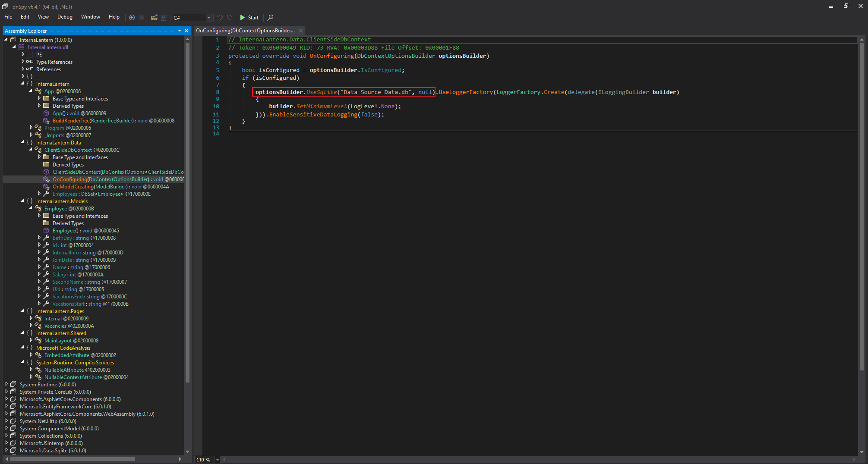Collapse the InternaLantern.Data namespace
The height and width of the screenshot is (464, 868).
point(22,142)
